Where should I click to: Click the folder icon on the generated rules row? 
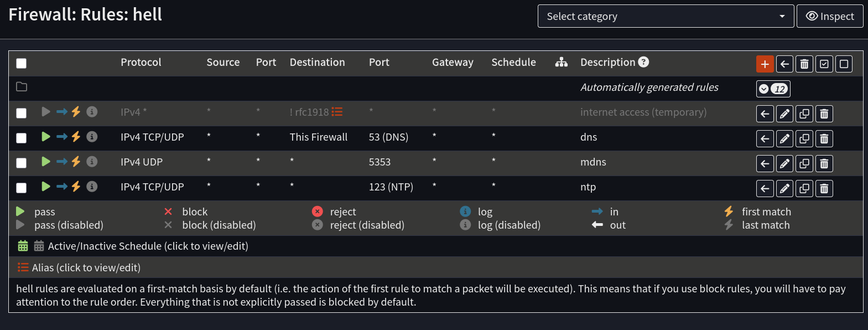pyautogui.click(x=21, y=87)
